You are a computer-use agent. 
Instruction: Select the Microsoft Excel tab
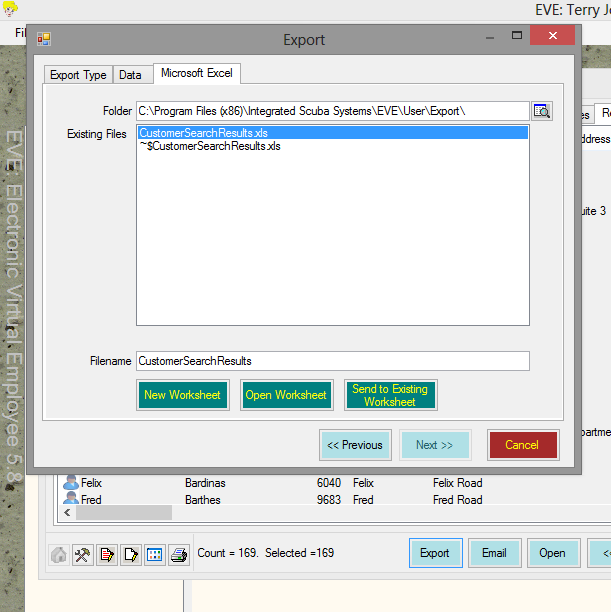pyautogui.click(x=197, y=74)
